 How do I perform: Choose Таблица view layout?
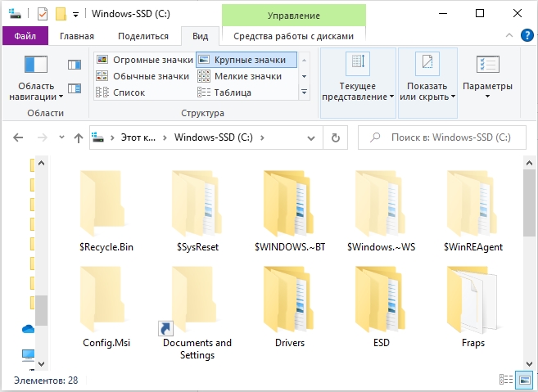coord(224,92)
